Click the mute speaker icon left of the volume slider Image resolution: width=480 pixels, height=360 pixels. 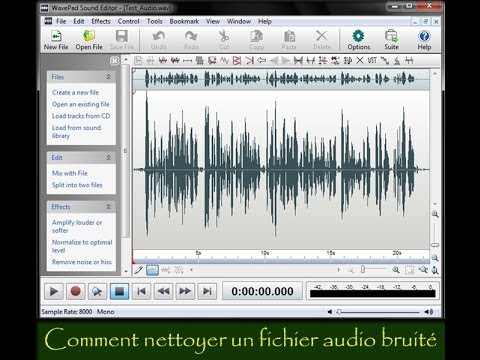pos(330,312)
